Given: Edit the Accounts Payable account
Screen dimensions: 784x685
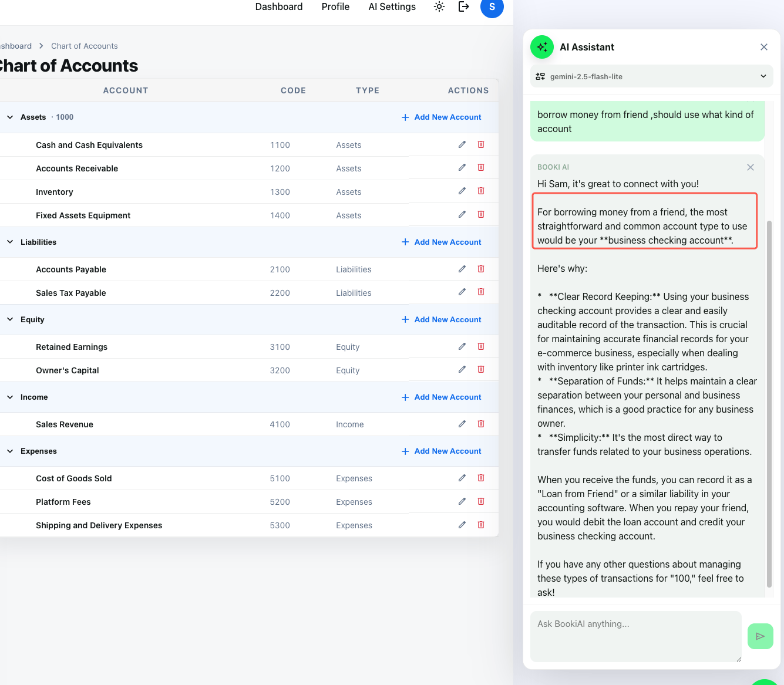Looking at the screenshot, I should click(462, 268).
